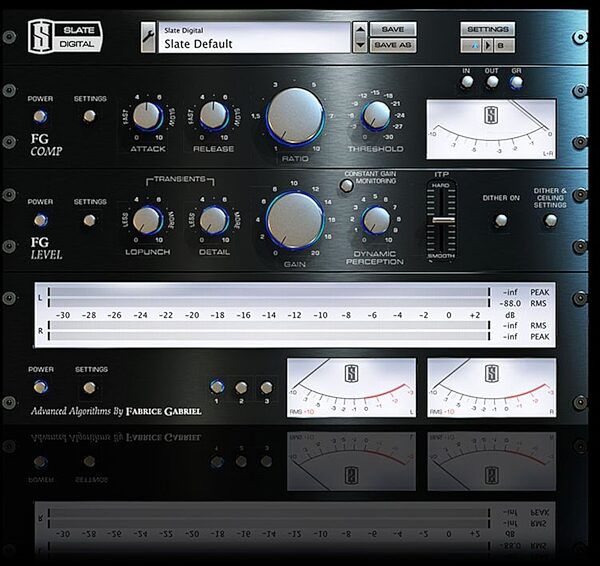600x566 pixels.
Task: Click the THRESHOLD knob
Action: click(377, 115)
